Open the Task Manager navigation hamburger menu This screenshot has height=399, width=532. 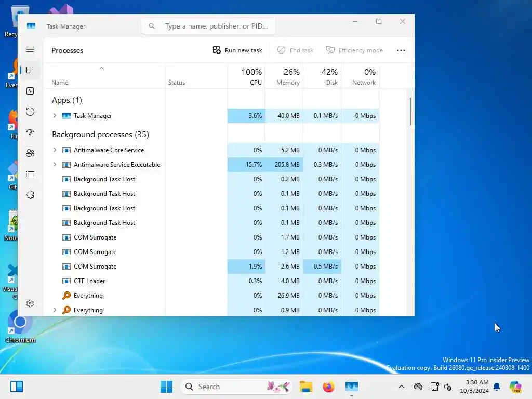(30, 49)
